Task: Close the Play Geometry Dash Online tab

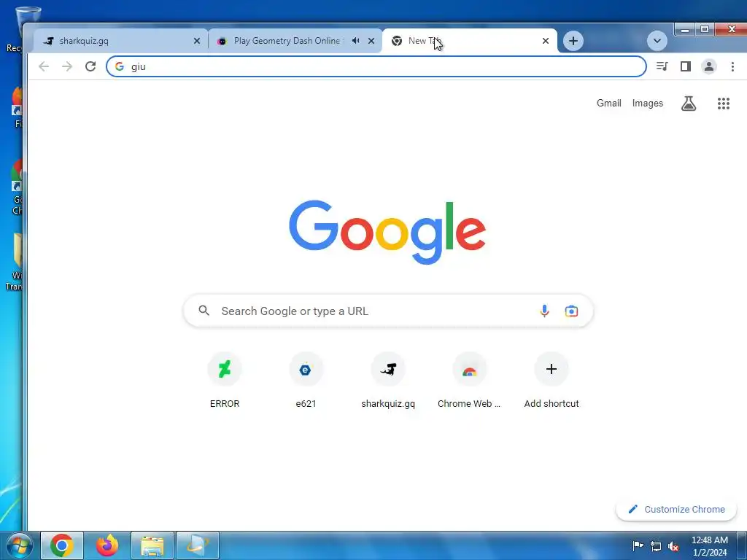Action: pyautogui.click(x=371, y=41)
